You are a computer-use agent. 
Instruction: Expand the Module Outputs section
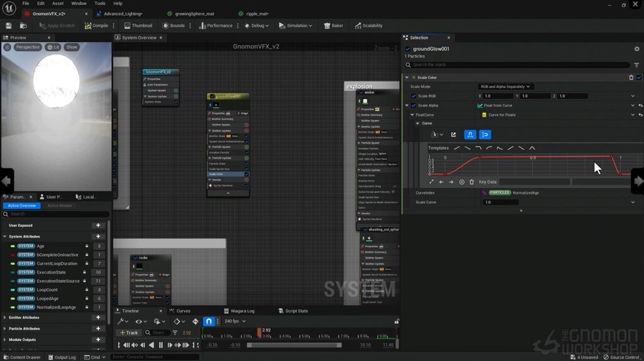click(5, 340)
